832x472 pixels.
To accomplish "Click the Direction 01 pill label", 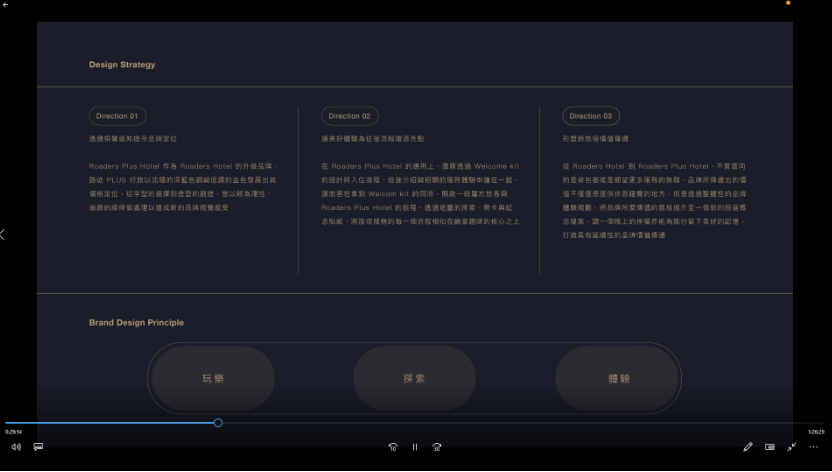I will 117,116.
